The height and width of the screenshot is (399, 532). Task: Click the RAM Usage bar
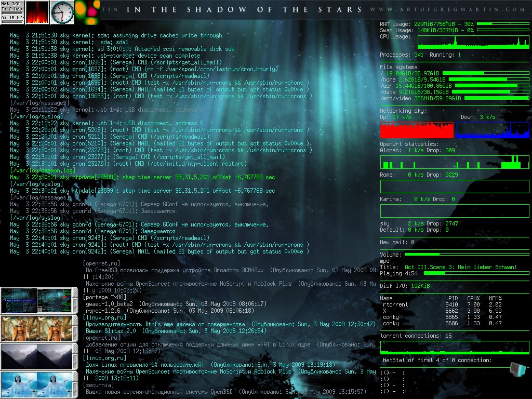tap(503, 24)
